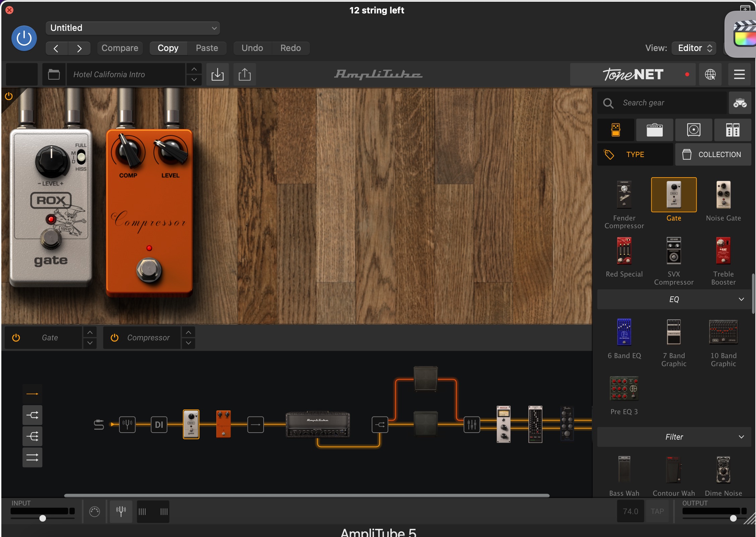Open the Untitled preset dropdown
Viewport: 756px width, 537px height.
(x=133, y=28)
